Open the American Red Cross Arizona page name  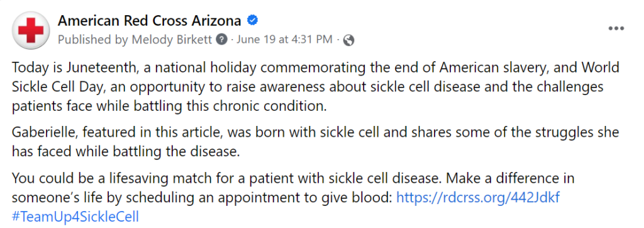pyautogui.click(x=150, y=20)
